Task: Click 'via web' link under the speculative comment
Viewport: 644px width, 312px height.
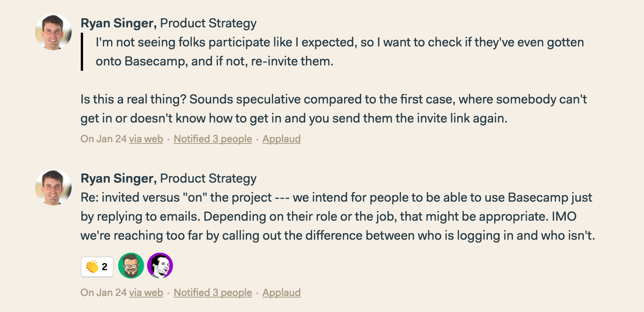Action: coord(146,139)
